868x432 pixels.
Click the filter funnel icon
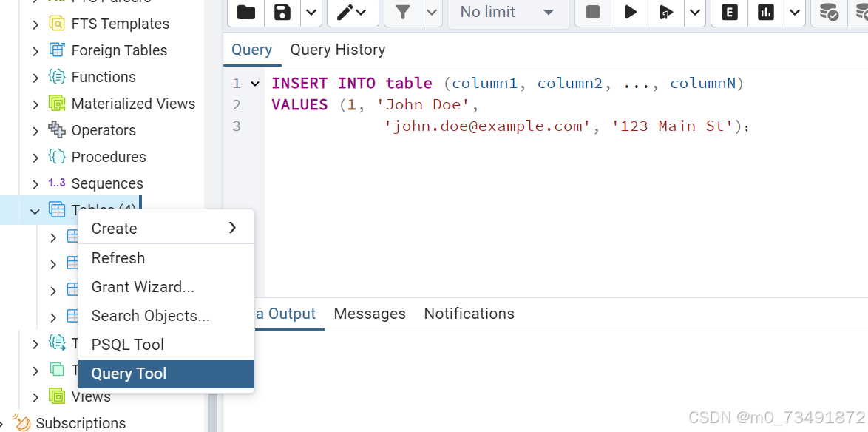coord(402,12)
